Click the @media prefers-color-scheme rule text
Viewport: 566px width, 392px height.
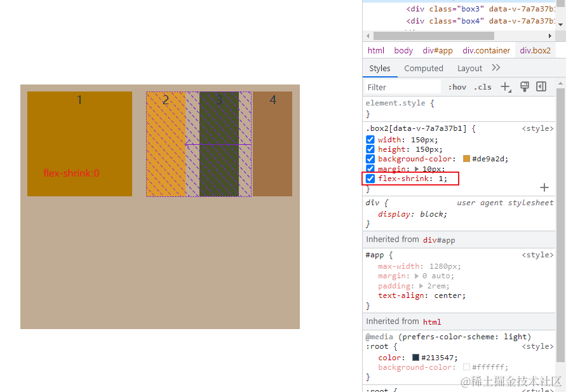(x=448, y=337)
